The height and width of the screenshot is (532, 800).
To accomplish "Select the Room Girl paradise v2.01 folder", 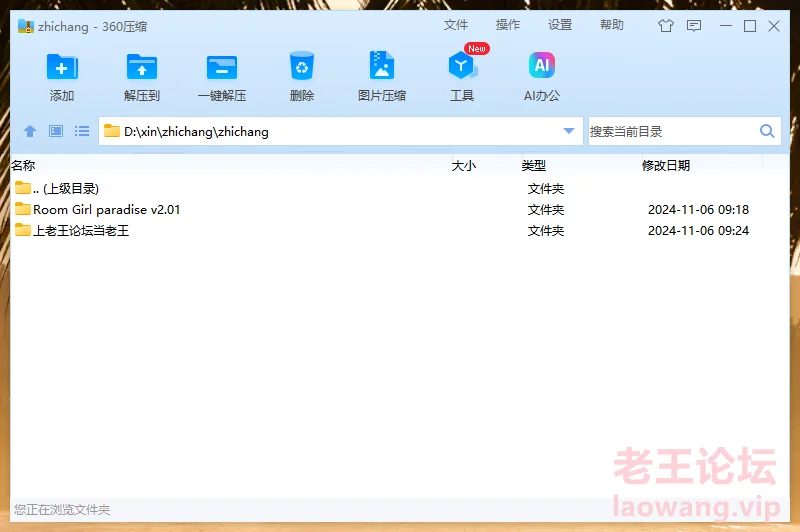I will (x=400, y=209).
